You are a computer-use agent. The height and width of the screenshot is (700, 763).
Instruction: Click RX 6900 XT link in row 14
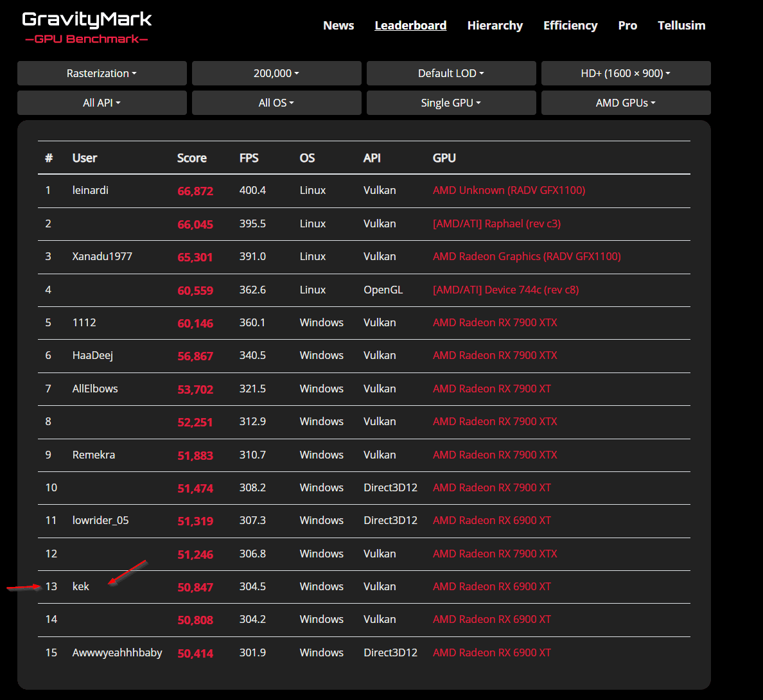point(492,619)
